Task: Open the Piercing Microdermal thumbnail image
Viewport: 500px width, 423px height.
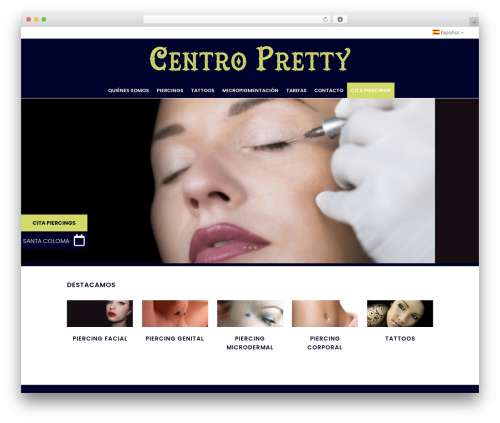Action: click(250, 313)
